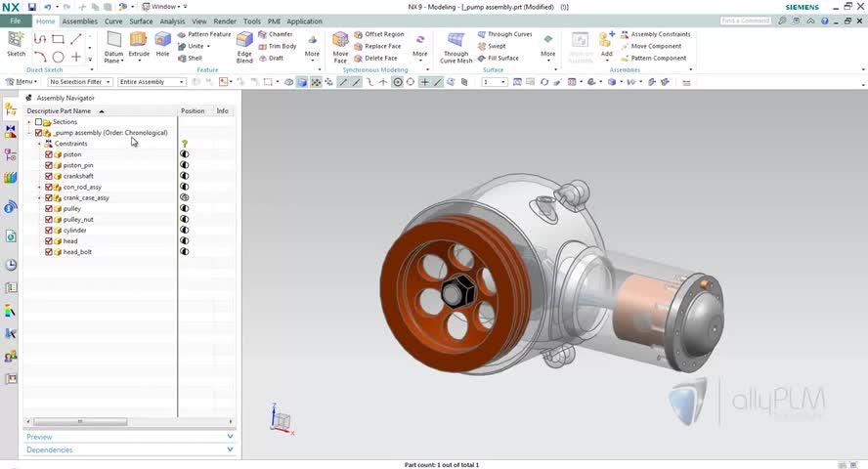Screen dimensions: 868x469
Task: Click the Position column header
Action: (193, 111)
